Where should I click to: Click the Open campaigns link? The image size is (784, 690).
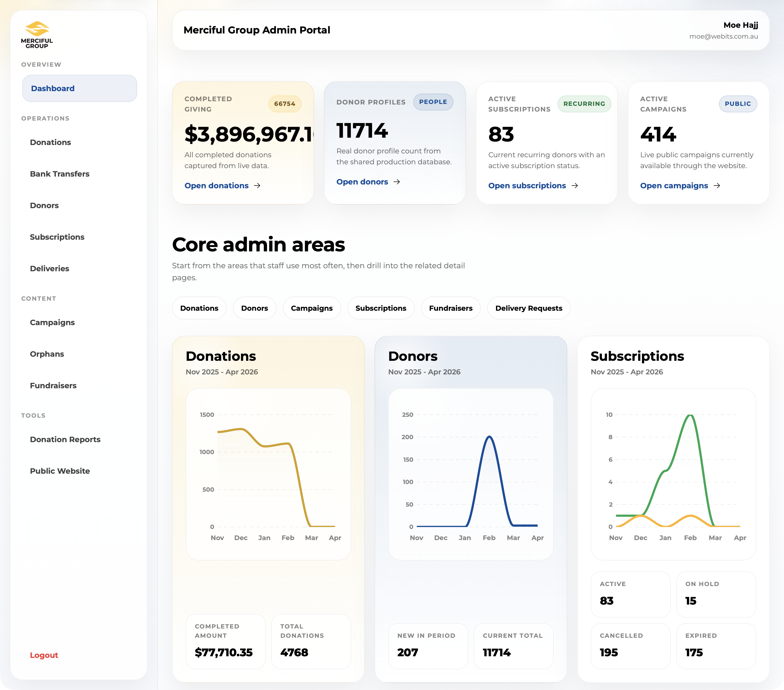[x=674, y=186]
